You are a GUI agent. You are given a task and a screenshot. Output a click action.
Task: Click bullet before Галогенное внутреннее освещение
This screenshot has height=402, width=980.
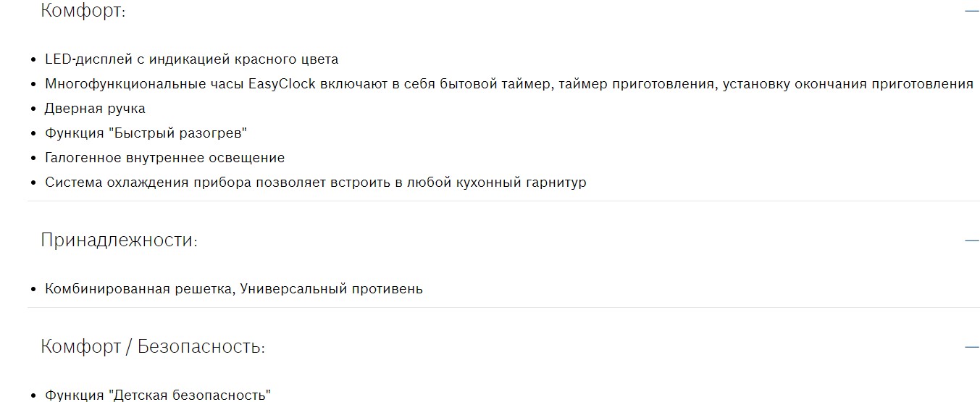[x=33, y=159]
